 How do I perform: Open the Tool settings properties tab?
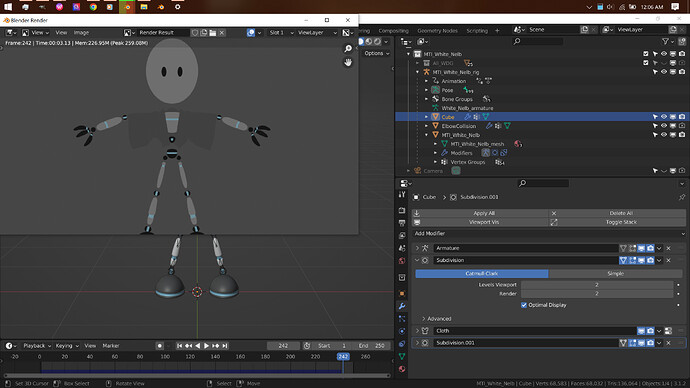point(402,194)
